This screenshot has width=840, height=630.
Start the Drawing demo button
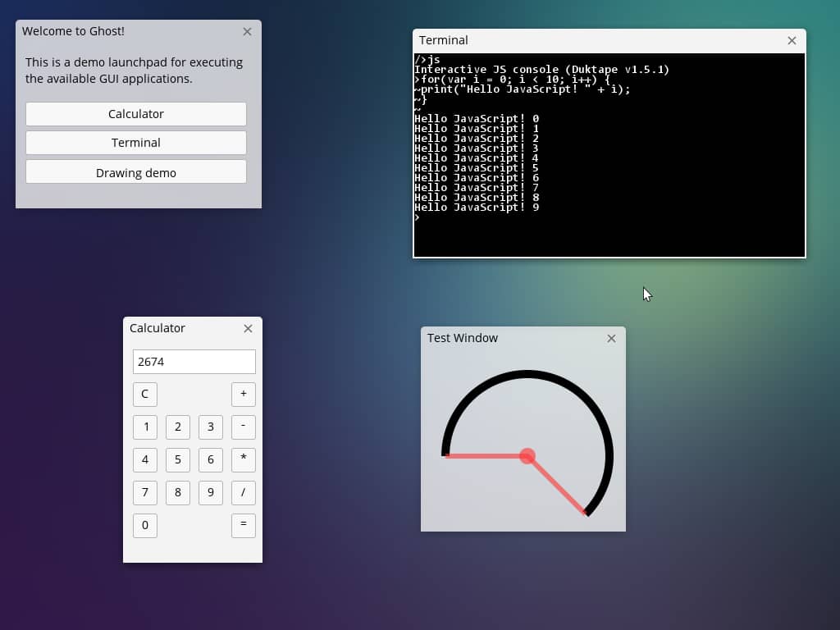click(136, 172)
